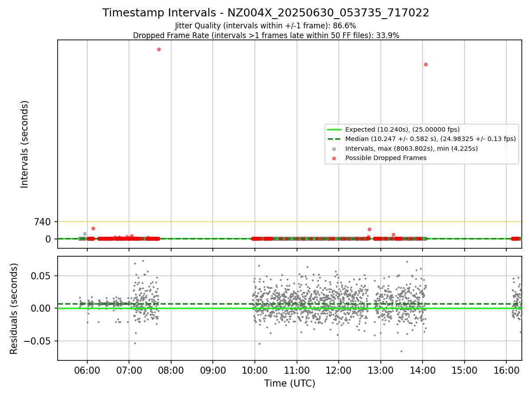Click the '07:00' x-axis tick label
This screenshot has height=399, width=532.
(x=129, y=370)
